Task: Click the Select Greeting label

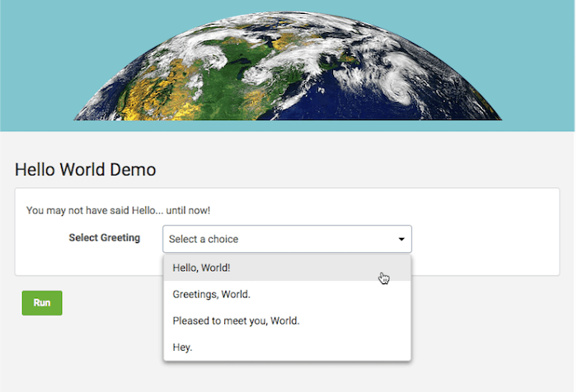Action: [105, 238]
